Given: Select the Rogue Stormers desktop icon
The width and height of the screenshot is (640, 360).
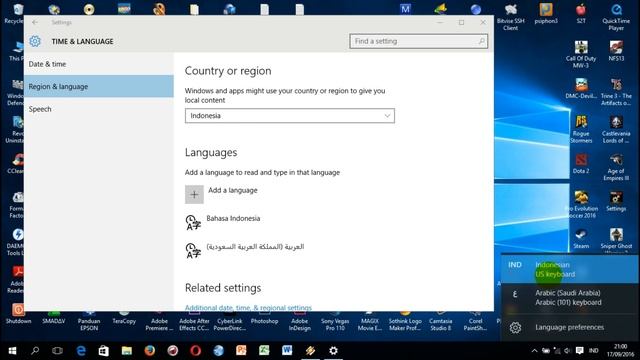Looking at the screenshot, I should [581, 130].
